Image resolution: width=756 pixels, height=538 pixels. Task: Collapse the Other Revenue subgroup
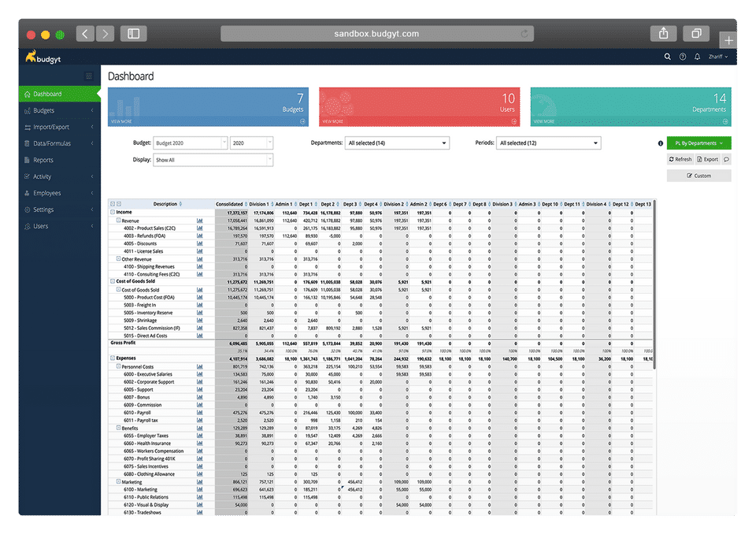point(118,259)
